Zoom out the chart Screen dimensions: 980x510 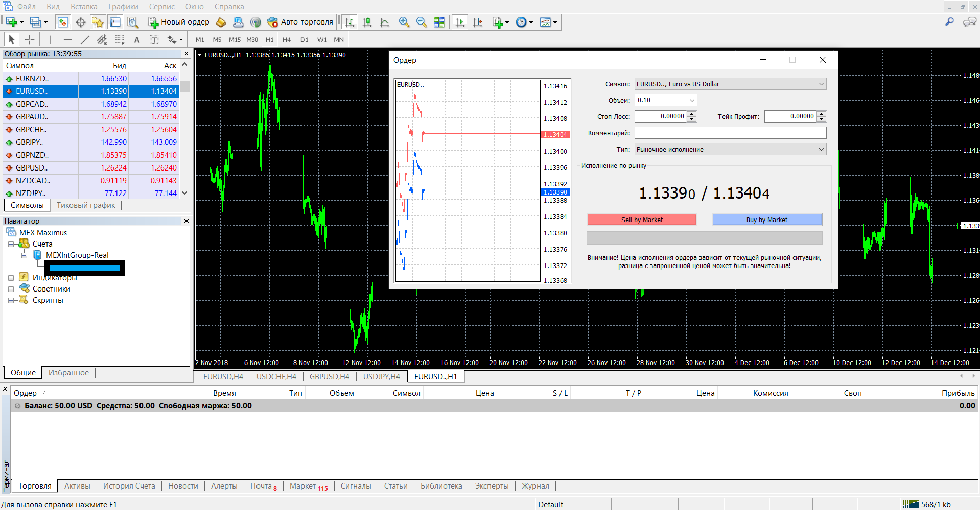[x=422, y=22]
